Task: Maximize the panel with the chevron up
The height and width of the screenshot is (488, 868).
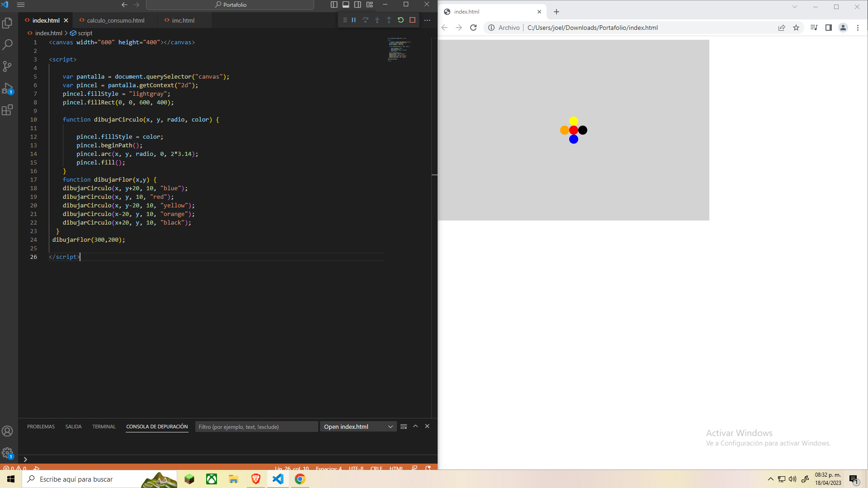Action: click(x=415, y=426)
